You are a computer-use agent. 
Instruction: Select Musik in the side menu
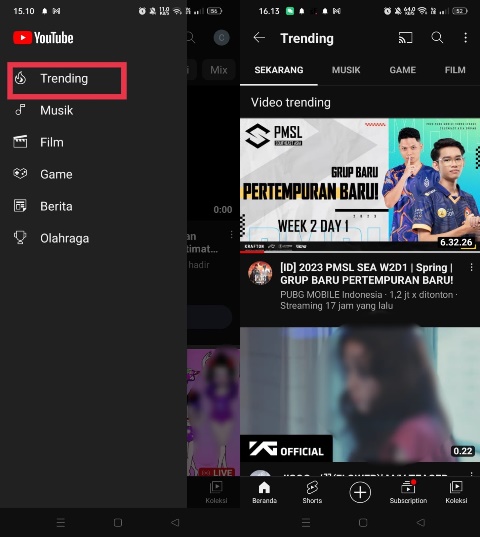pos(57,110)
